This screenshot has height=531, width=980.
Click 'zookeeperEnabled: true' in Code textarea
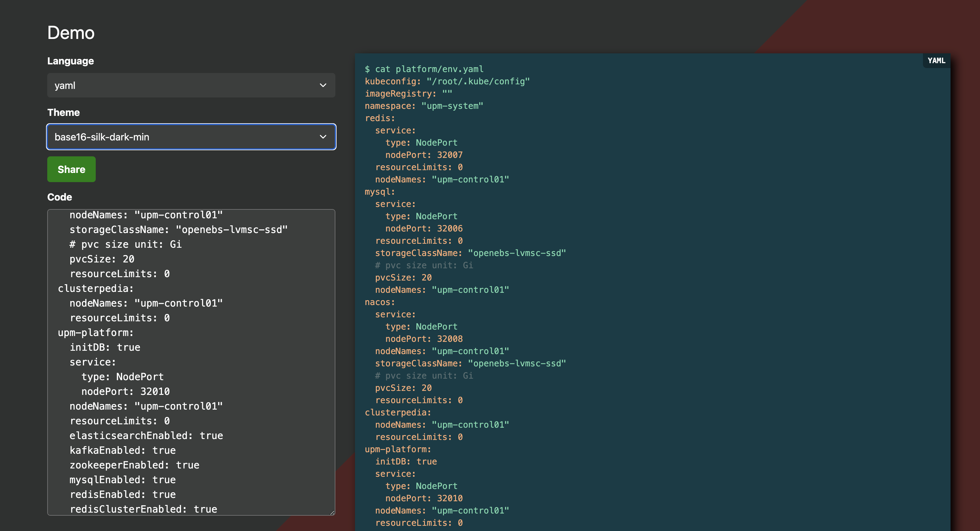pyautogui.click(x=134, y=465)
